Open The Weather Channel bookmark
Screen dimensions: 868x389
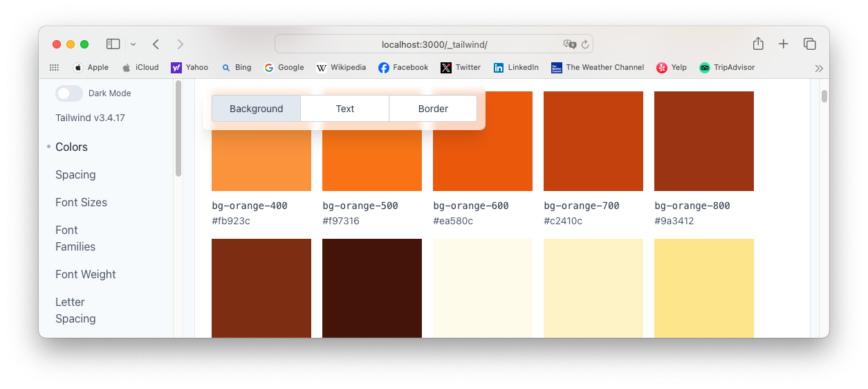(x=597, y=68)
